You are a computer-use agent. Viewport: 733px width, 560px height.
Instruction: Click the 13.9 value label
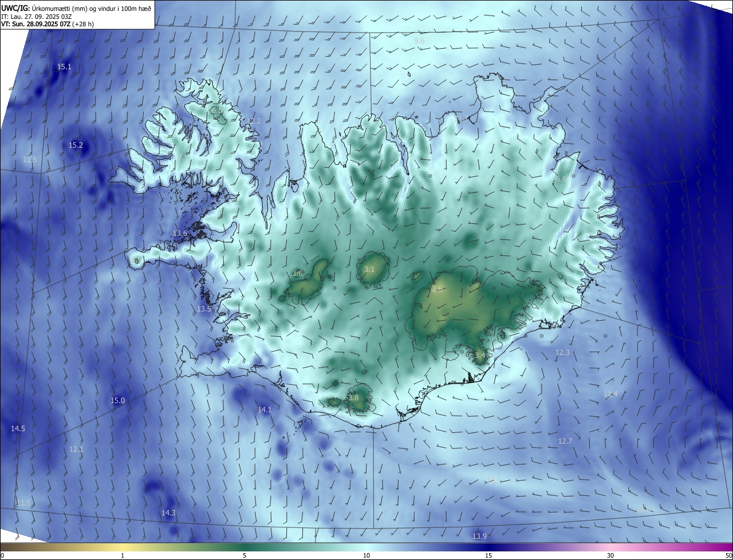click(480, 537)
